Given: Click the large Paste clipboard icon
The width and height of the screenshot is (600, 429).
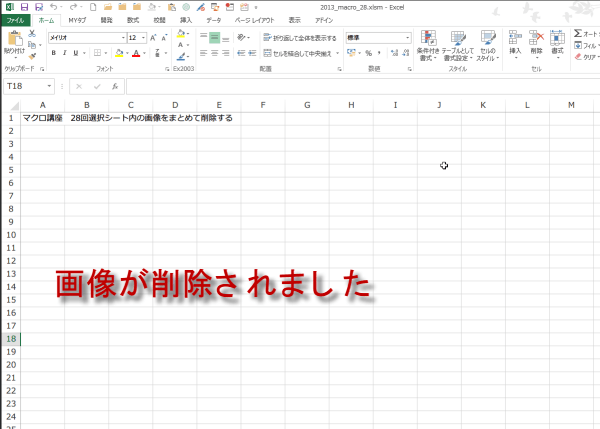Looking at the screenshot, I should click(15, 39).
